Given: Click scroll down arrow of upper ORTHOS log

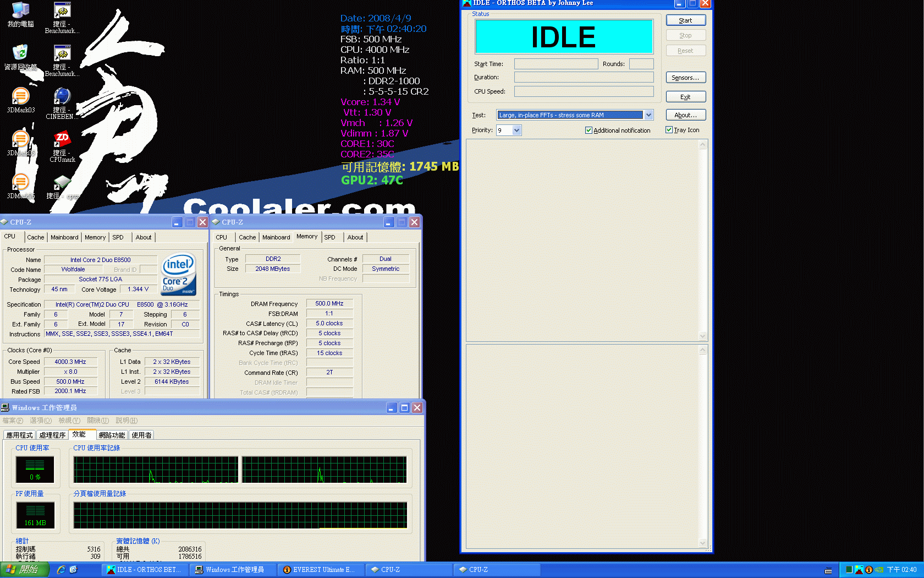Looking at the screenshot, I should click(x=702, y=336).
